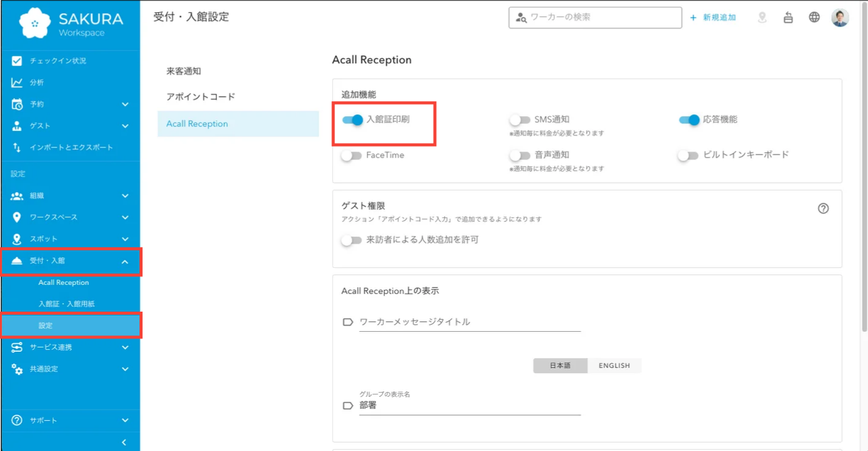
Task: Open インポートとエクスポート from the sidebar
Action: (x=71, y=147)
